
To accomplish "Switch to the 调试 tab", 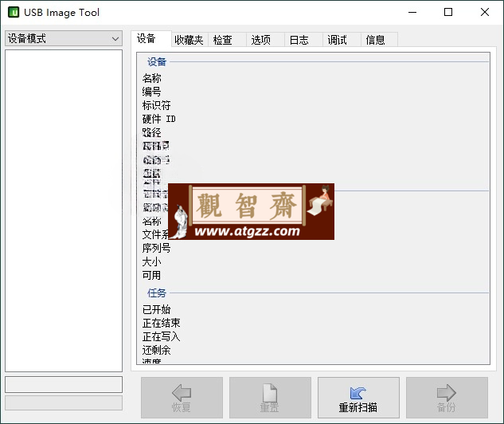I will 342,40.
